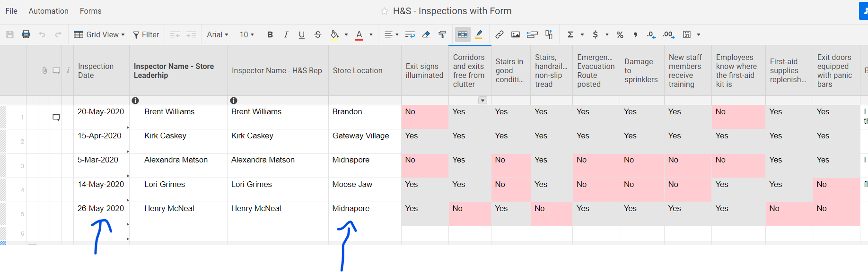Click the cell linking icon
This screenshot has width=868, height=272.
[532, 34]
